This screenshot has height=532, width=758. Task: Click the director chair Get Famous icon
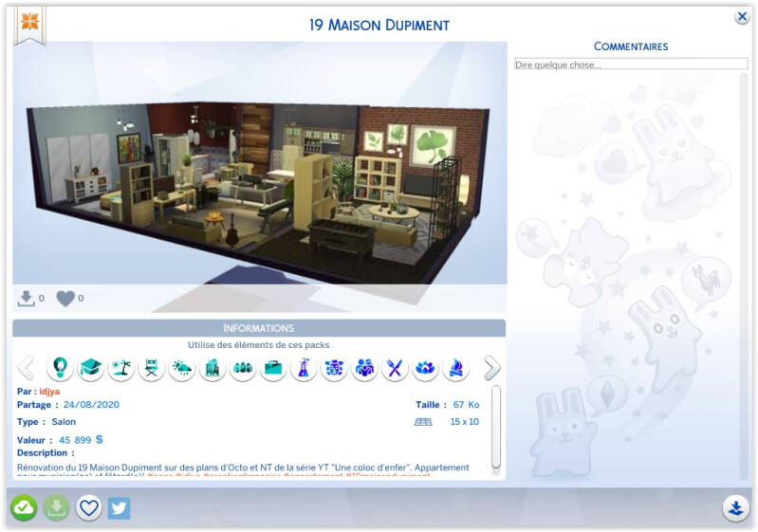151,368
